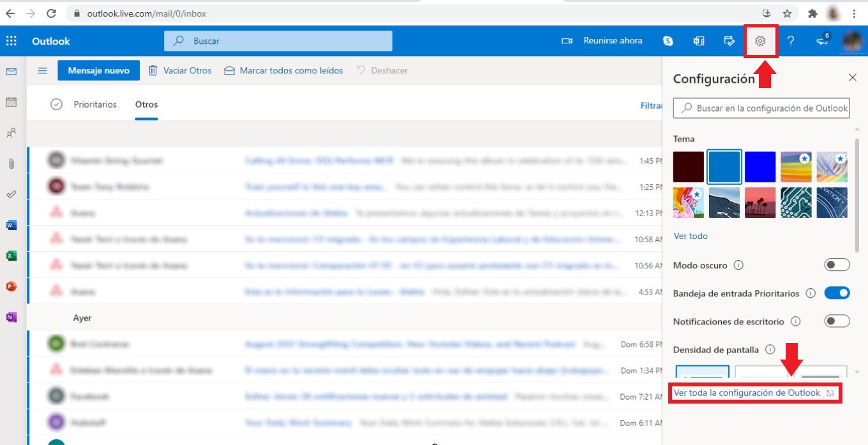
Task: Open the email received Dom 7:21 AM
Action: click(x=345, y=396)
